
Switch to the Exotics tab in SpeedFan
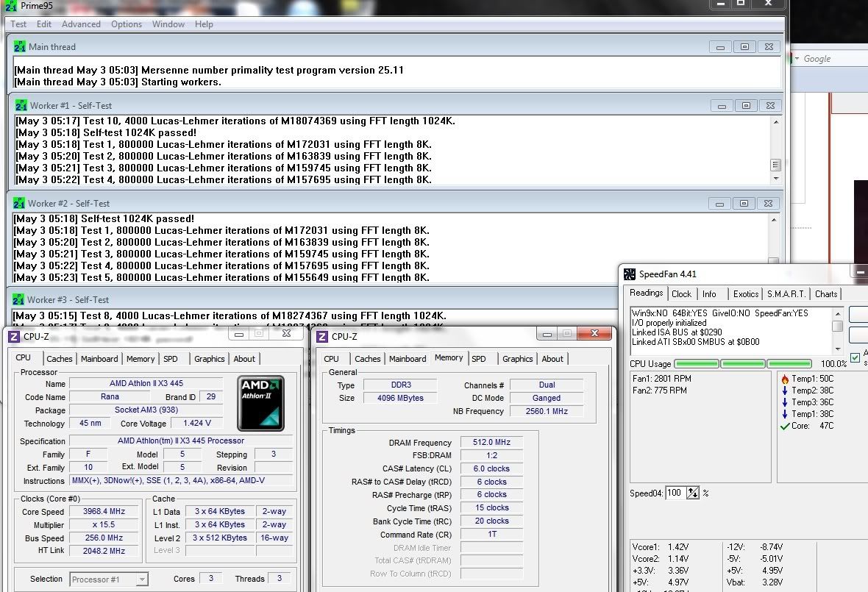point(746,293)
